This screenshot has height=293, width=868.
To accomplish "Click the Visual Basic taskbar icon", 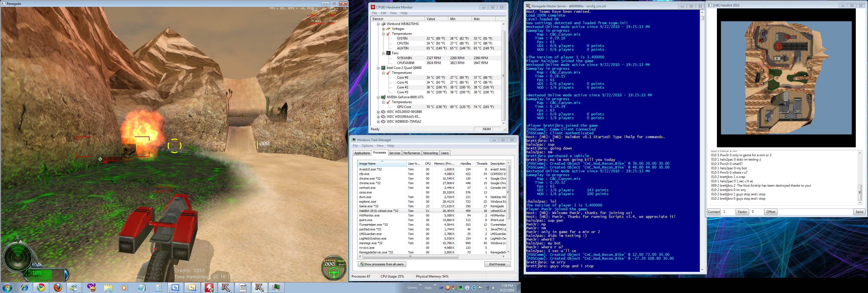I will [175, 288].
